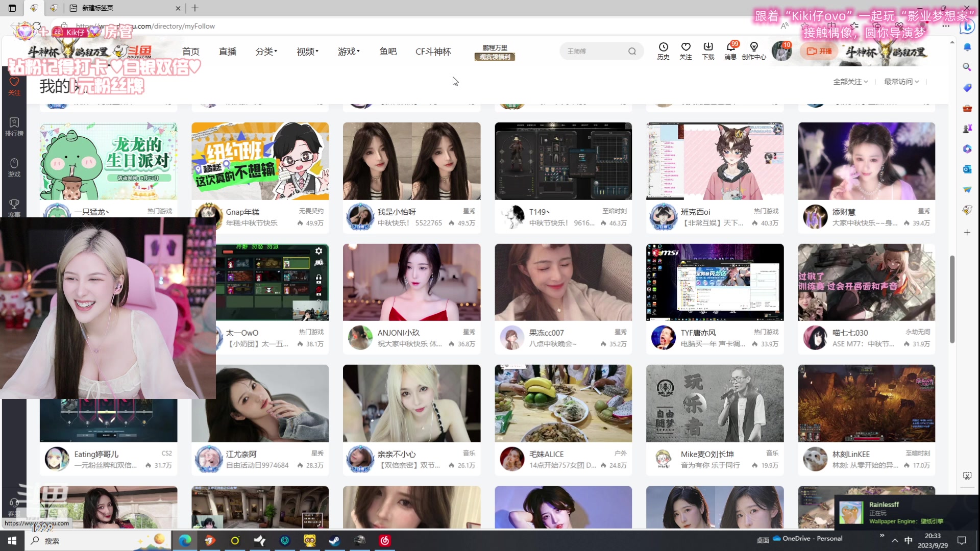980x551 pixels.
Task: Open 鱼吧 in top navigation
Action: click(388, 52)
